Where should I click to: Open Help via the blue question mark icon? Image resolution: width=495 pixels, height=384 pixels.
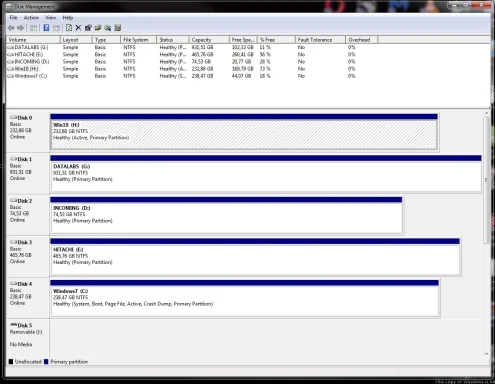(x=46, y=28)
